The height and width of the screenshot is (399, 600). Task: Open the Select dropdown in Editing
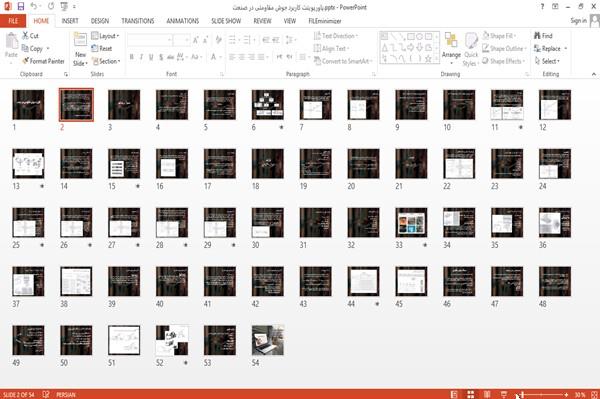(547, 61)
